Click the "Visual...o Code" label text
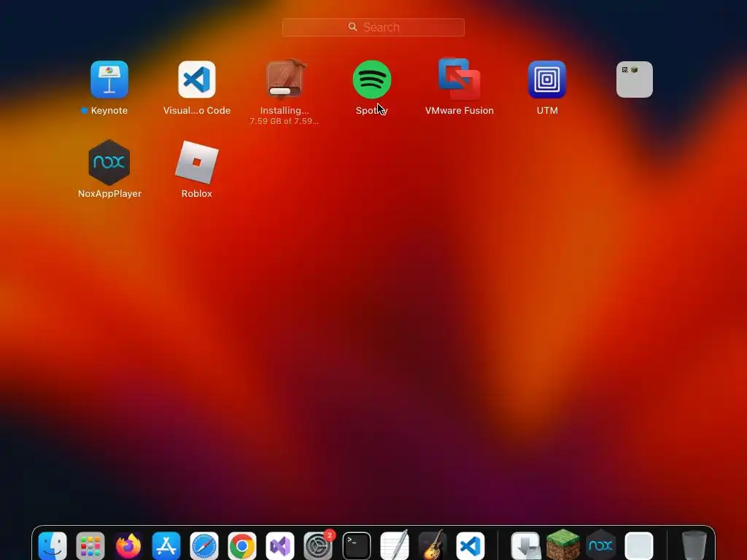747x560 pixels. [197, 111]
